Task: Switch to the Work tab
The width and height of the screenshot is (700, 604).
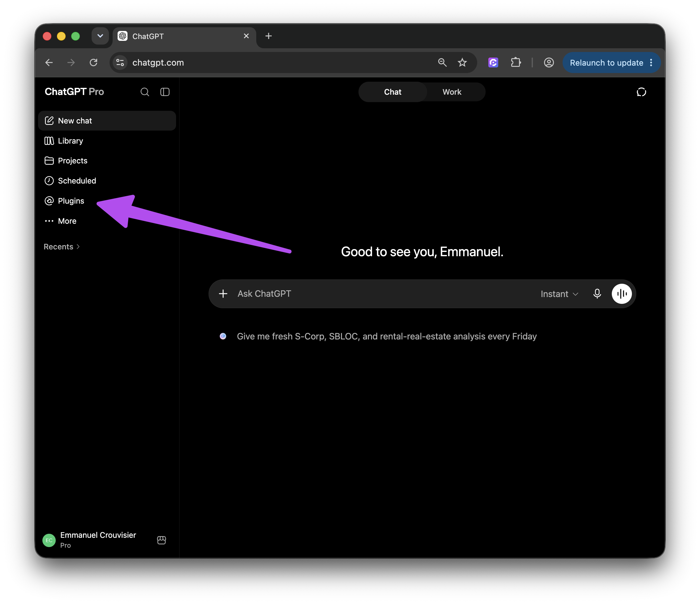Action: point(452,92)
